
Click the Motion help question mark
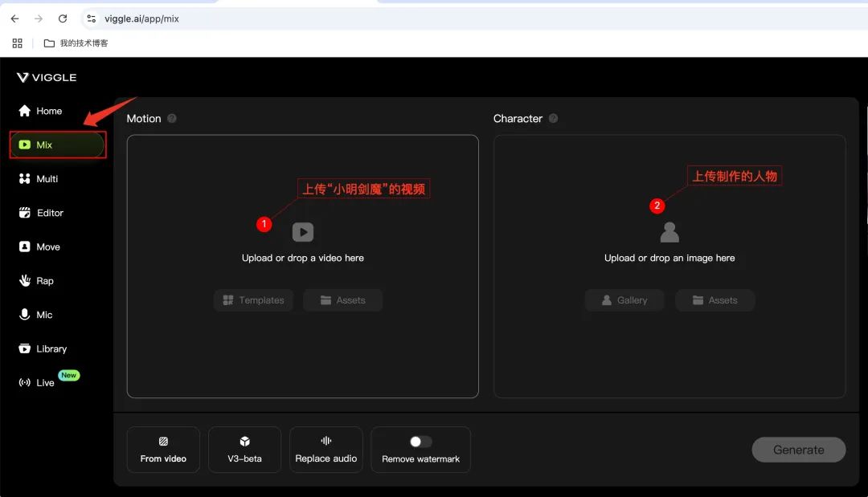pos(172,118)
